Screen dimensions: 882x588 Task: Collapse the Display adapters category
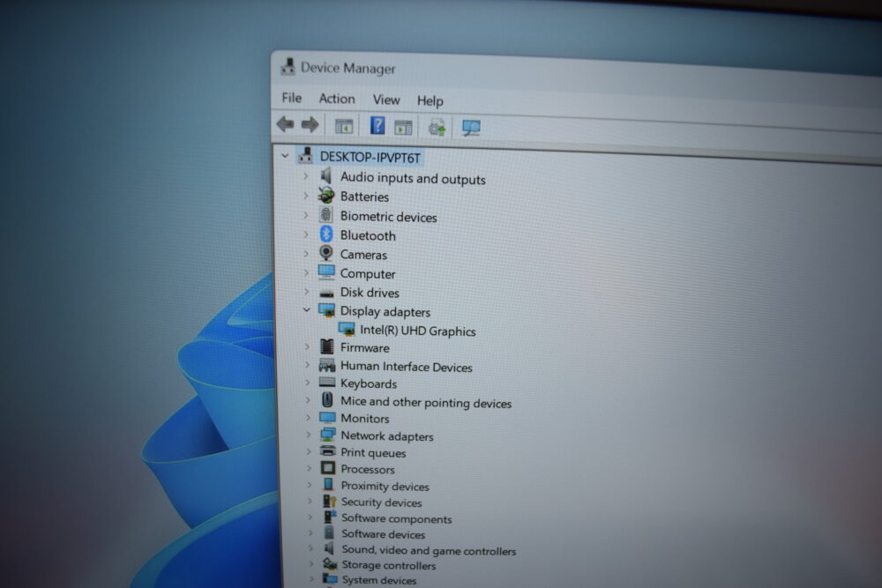click(307, 309)
